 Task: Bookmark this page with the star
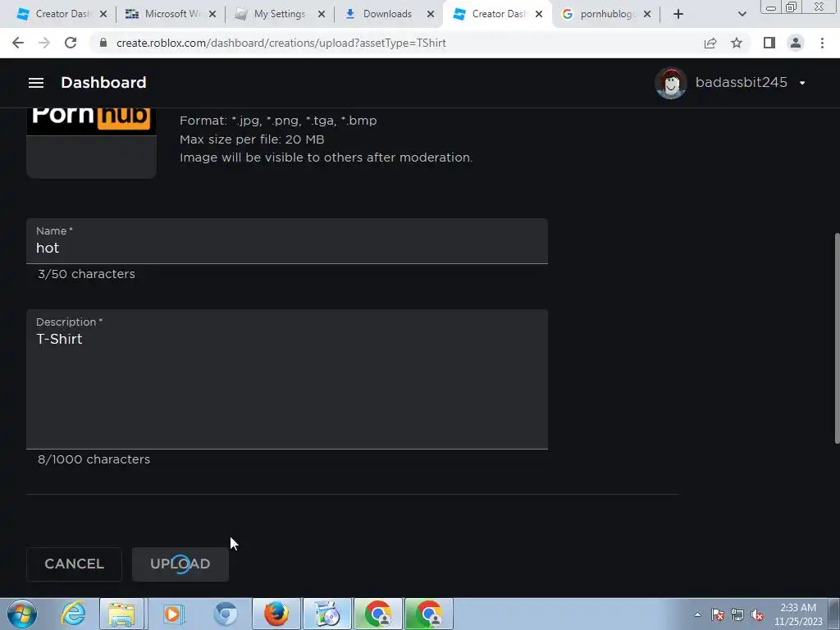coord(737,43)
